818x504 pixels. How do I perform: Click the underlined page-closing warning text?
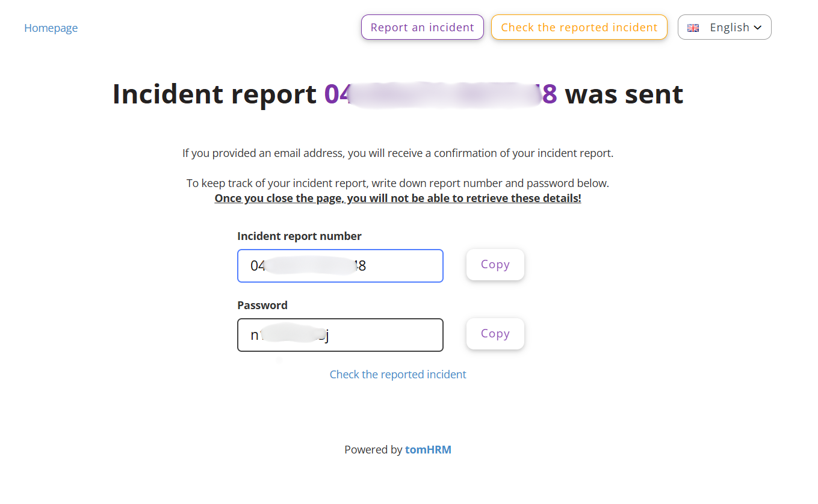(x=398, y=198)
